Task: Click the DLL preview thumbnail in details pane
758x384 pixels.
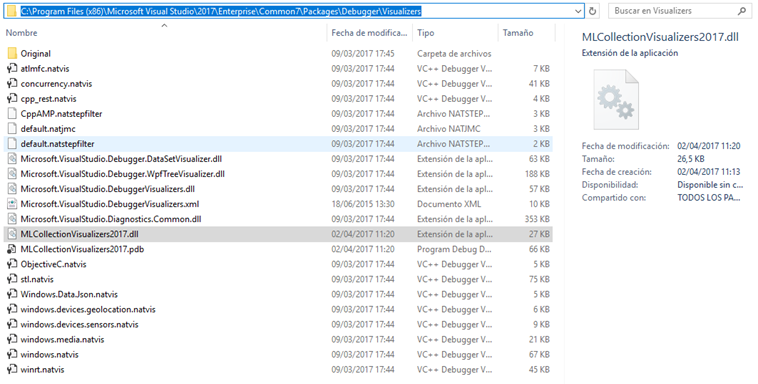Action: tap(616, 99)
